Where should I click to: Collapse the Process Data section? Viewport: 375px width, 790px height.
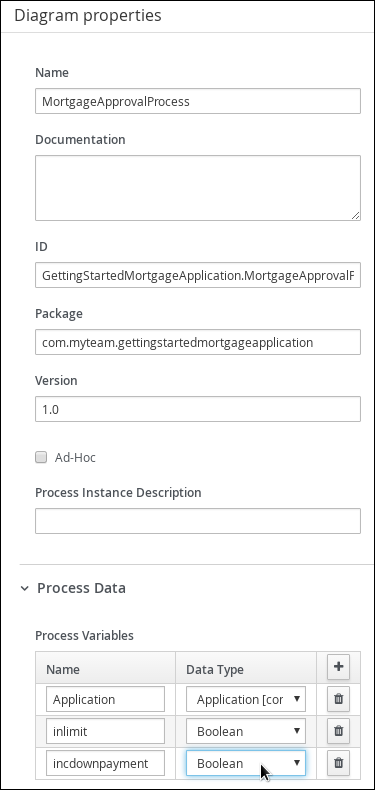(x=25, y=588)
